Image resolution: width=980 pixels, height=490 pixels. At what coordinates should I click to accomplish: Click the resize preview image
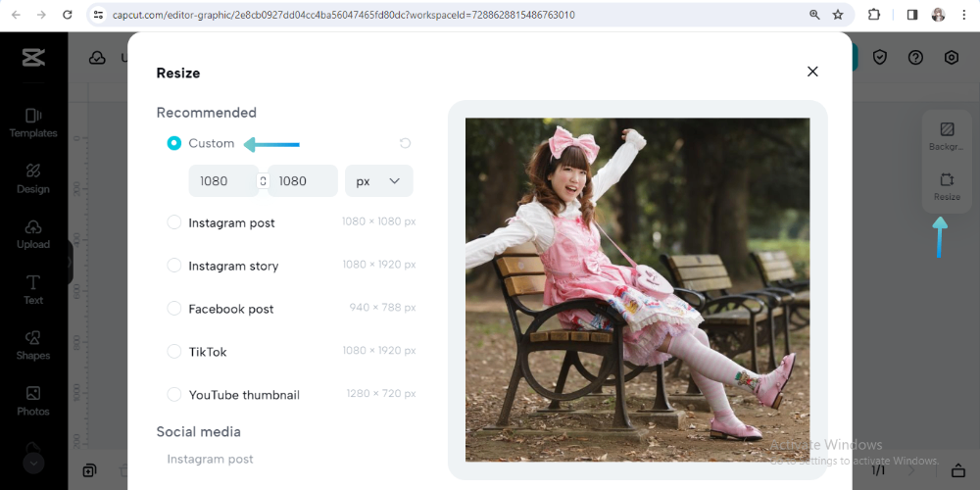638,290
